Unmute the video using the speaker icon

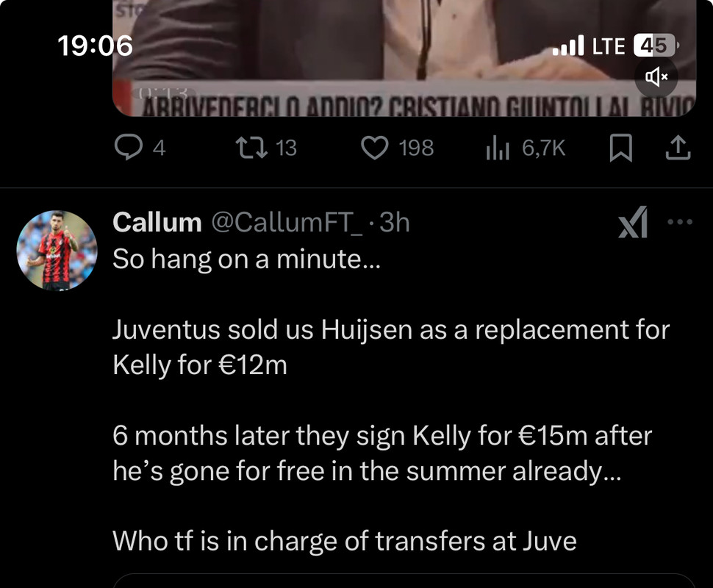click(656, 76)
